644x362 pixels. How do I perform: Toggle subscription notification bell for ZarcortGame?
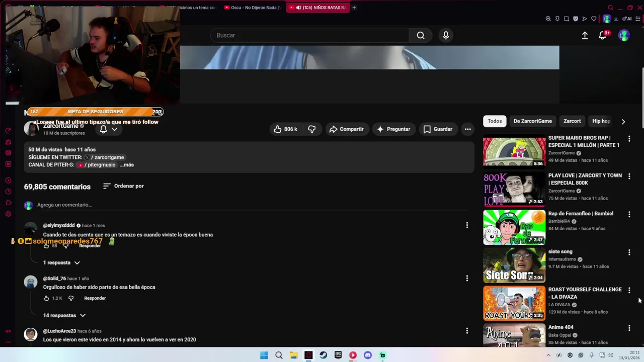tap(103, 129)
